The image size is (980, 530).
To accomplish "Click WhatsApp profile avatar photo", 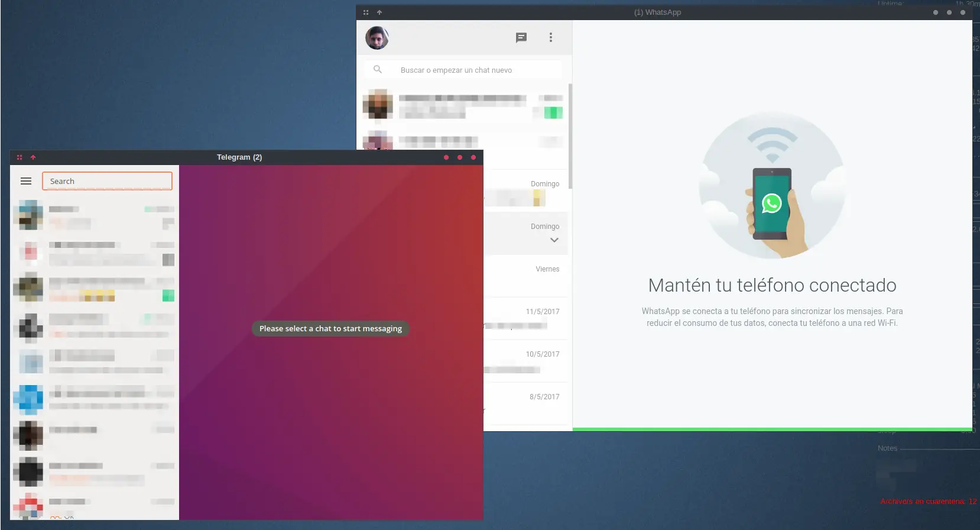I will (x=377, y=38).
